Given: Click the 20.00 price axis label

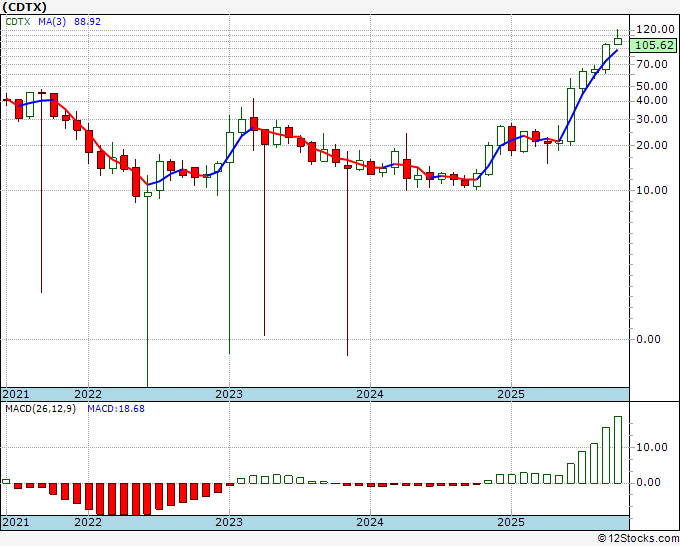Looking at the screenshot, I should click(x=652, y=145).
